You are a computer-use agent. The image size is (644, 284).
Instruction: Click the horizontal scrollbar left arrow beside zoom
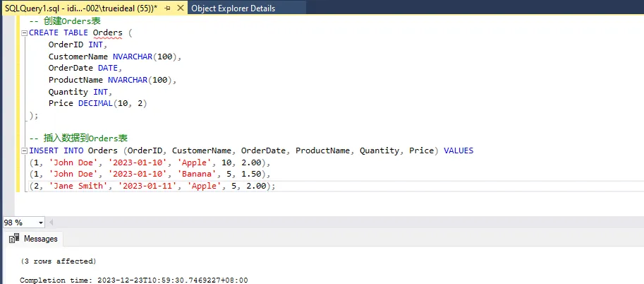coord(51,223)
